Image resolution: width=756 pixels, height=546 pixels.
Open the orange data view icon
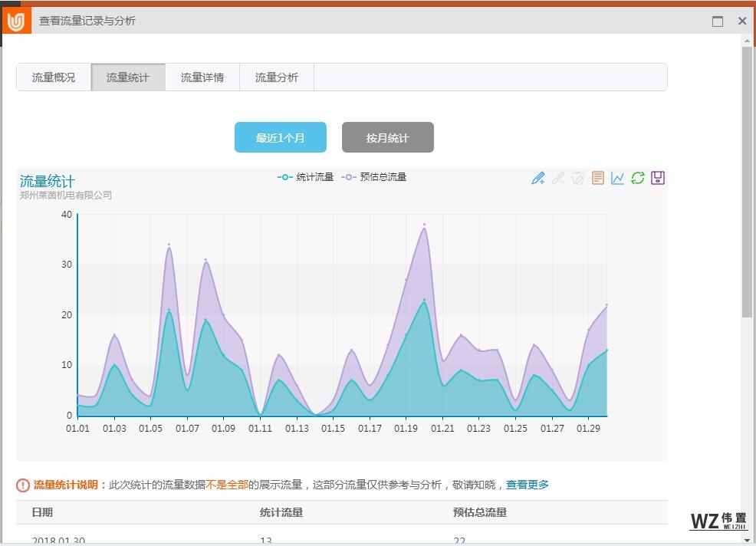598,178
